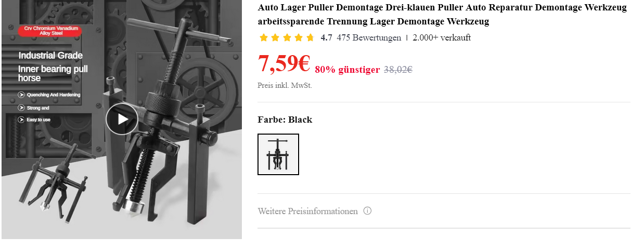Image resolution: width=644 pixels, height=250 pixels.
Task: Click the 2.000+ verkauft sold count
Action: pos(442,37)
